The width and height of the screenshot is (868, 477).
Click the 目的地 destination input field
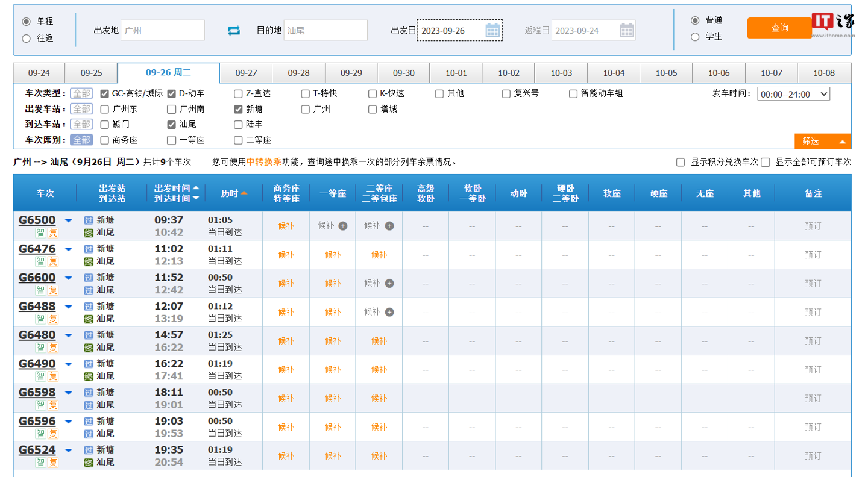325,30
